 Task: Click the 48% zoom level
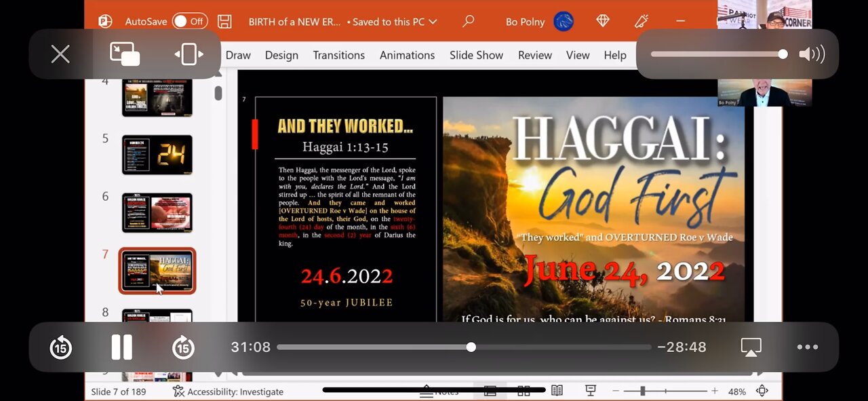click(737, 392)
